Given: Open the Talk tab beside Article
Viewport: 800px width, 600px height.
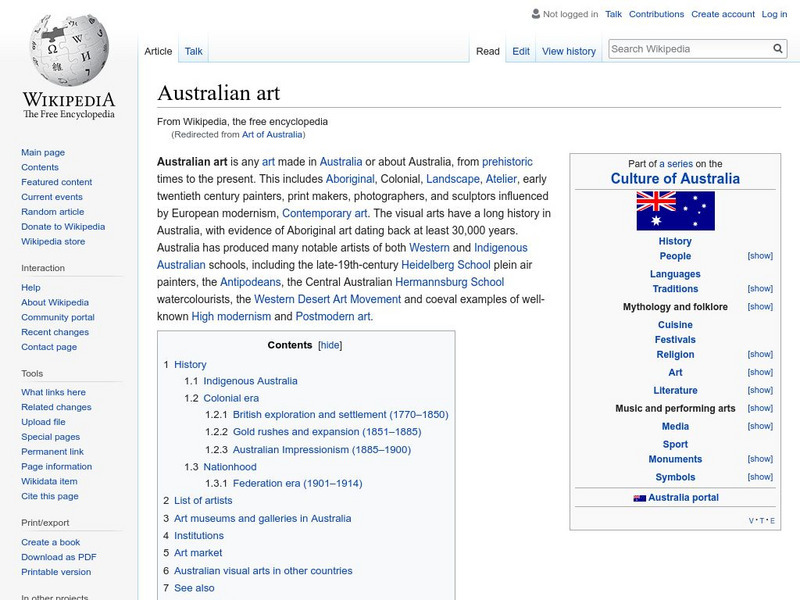Looking at the screenshot, I should (193, 51).
